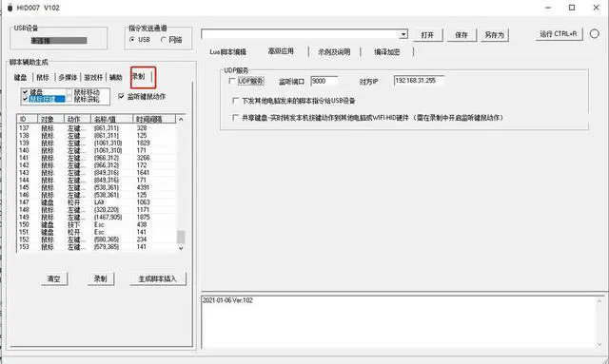The height and width of the screenshot is (364, 609).
Task: Open the 多媒体 tab
Action: pyautogui.click(x=68, y=77)
